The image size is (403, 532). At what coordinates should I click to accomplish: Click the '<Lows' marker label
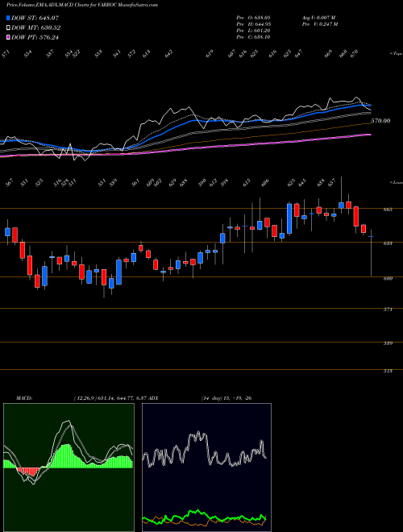(x=397, y=182)
